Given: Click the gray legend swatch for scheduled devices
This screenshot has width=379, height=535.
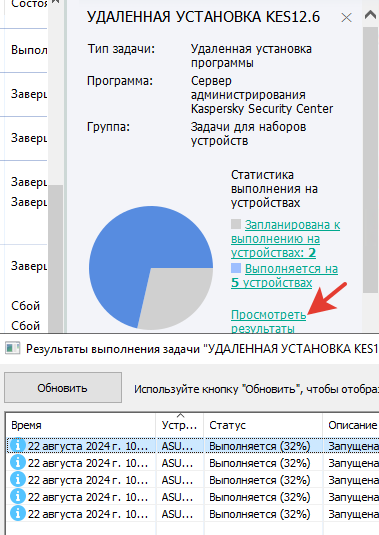Looking at the screenshot, I should coord(236,224).
